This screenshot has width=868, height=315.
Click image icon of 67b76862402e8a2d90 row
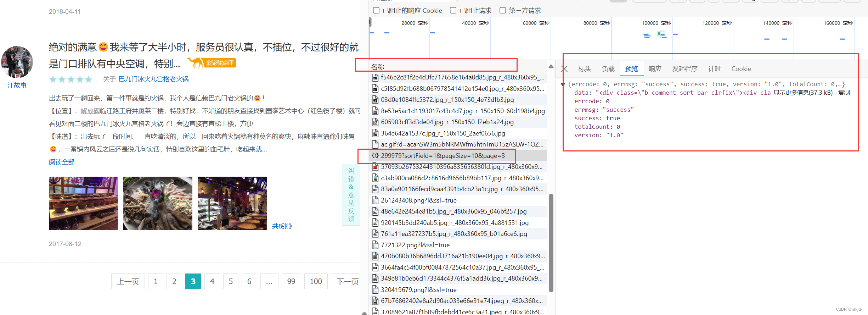(x=375, y=301)
